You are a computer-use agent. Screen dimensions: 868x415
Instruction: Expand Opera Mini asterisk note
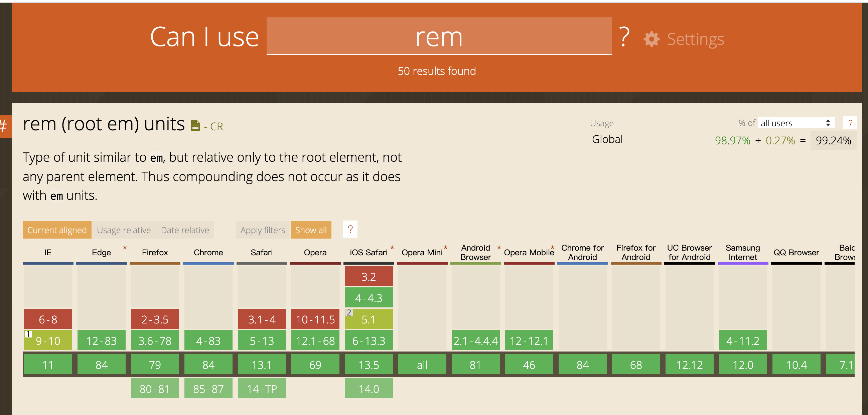click(445, 248)
